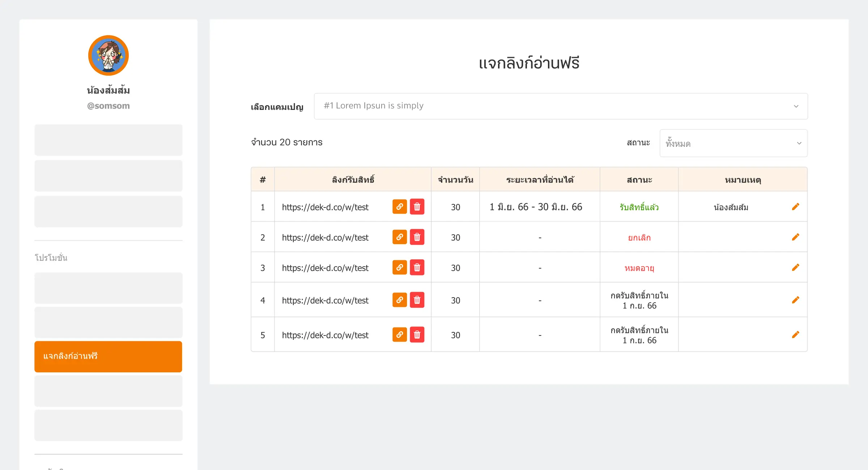Copy the link for row 1
Screen dimensions: 868x470
coord(399,207)
